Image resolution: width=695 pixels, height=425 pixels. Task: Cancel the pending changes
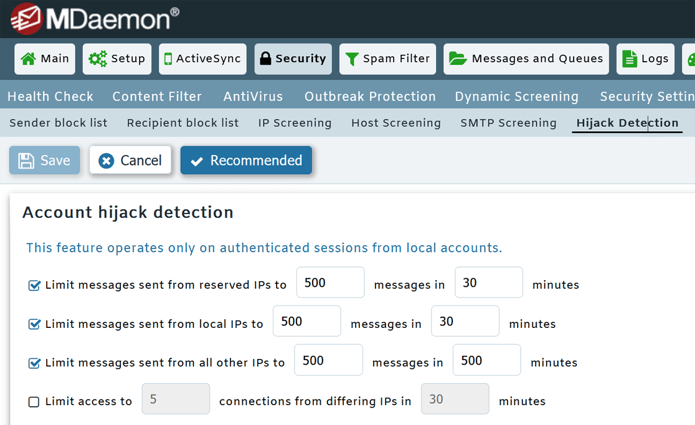[x=130, y=160]
